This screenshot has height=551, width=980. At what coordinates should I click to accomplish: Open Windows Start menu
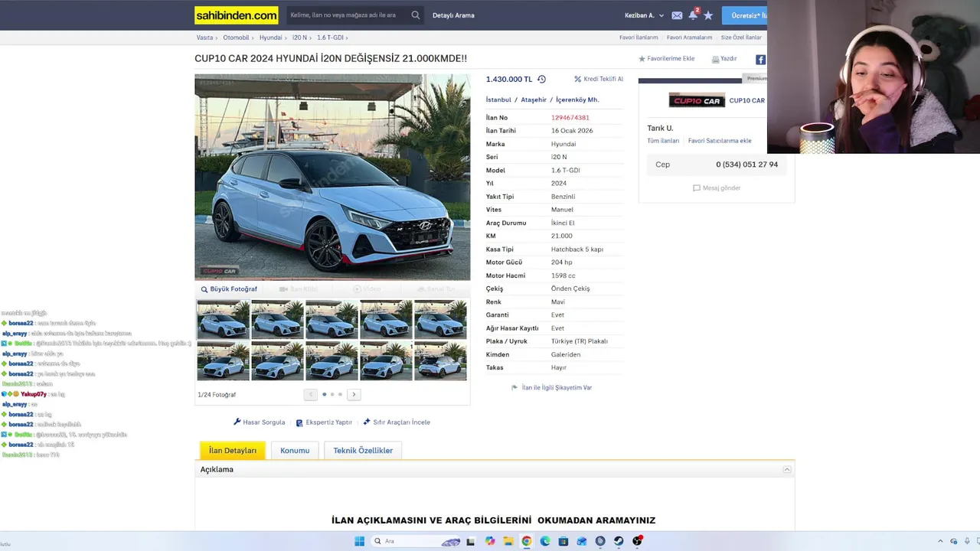click(359, 541)
